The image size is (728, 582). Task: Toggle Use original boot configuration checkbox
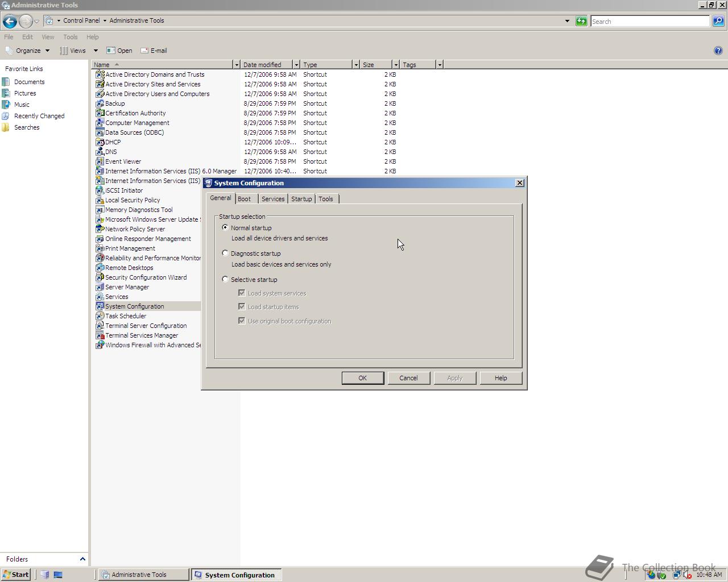point(242,321)
